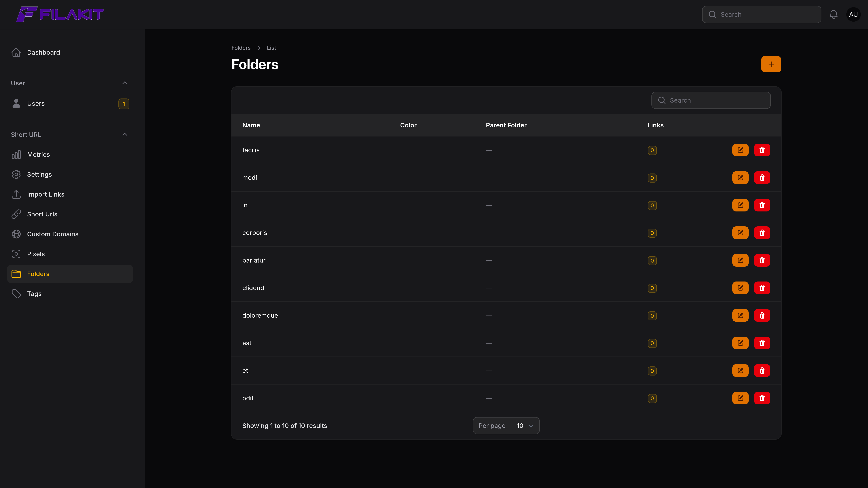
Task: Edit the odit folder
Action: (x=740, y=398)
